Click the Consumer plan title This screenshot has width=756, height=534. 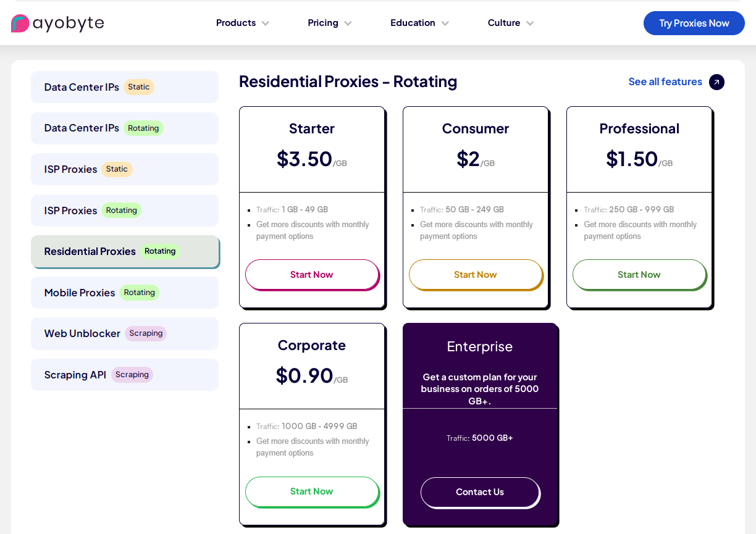tap(476, 128)
